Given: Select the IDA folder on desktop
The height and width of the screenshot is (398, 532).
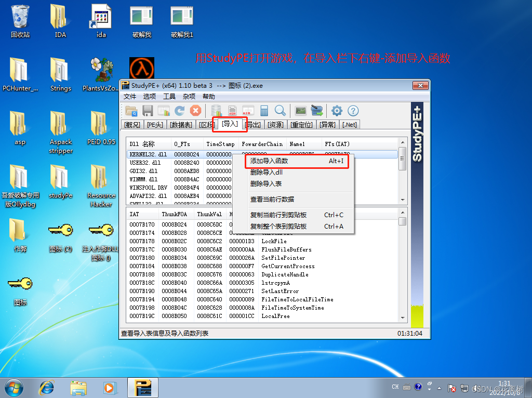Looking at the screenshot, I should click(x=60, y=21).
